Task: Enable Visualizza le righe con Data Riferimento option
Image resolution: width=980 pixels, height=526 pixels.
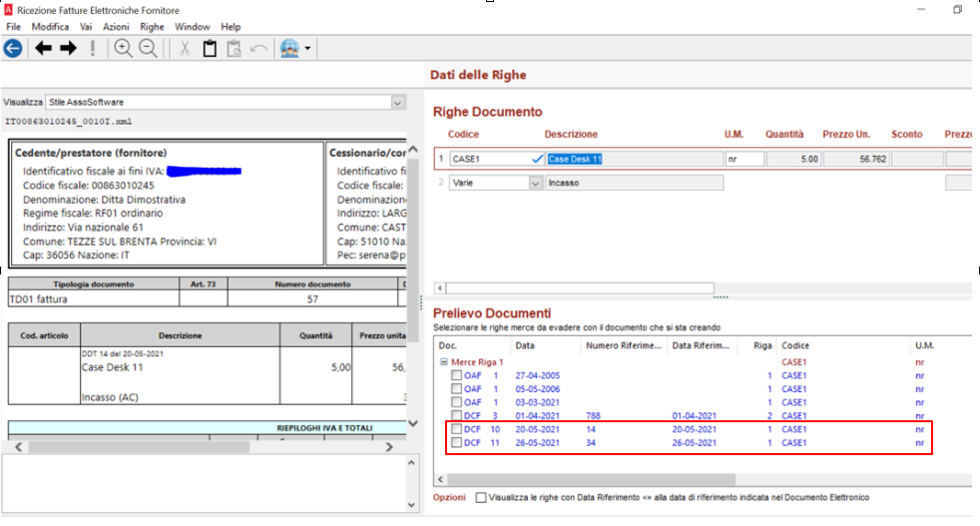Action: 481,497
